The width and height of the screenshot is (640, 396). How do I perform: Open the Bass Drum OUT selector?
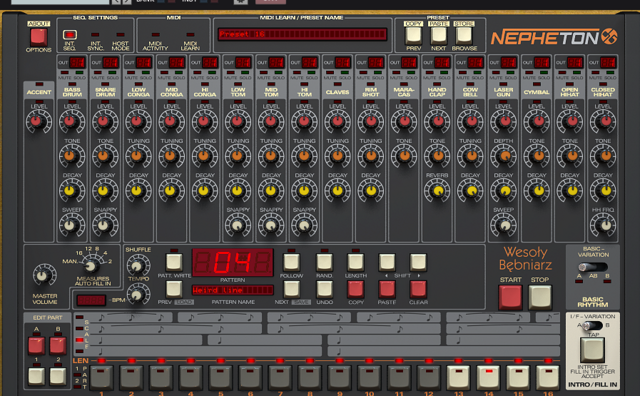click(x=77, y=62)
